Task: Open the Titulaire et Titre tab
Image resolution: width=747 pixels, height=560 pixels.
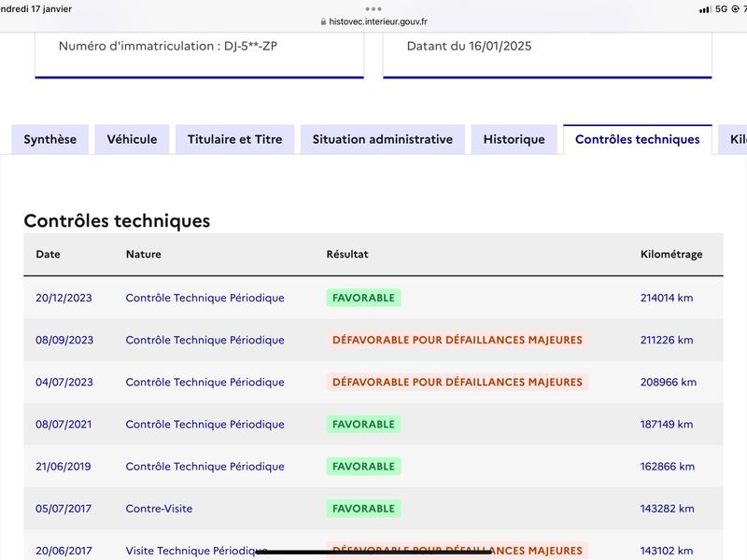Action: (x=235, y=139)
